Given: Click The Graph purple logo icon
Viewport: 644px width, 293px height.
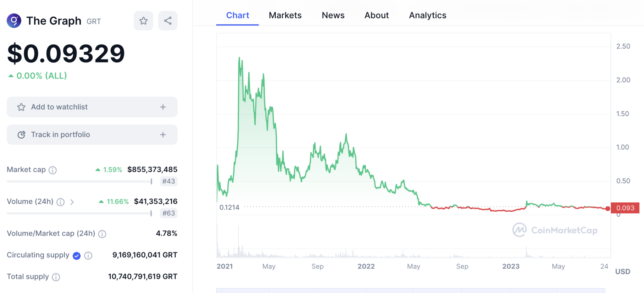Looking at the screenshot, I should coord(14,21).
